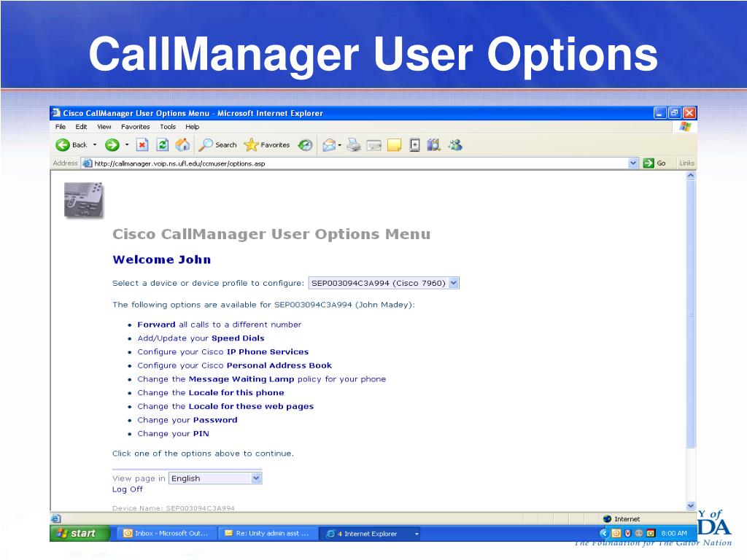Image resolution: width=747 pixels, height=560 pixels.
Task: Open the Tools menu
Action: click(168, 127)
